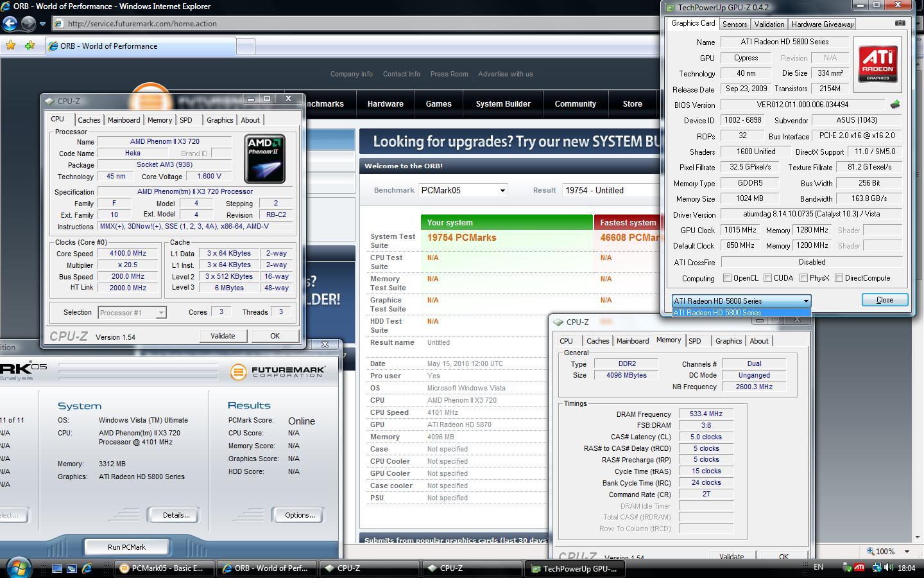Toggle the PhysX checkbox in GPU-Z
This screenshot has width=924, height=578.
click(x=803, y=278)
